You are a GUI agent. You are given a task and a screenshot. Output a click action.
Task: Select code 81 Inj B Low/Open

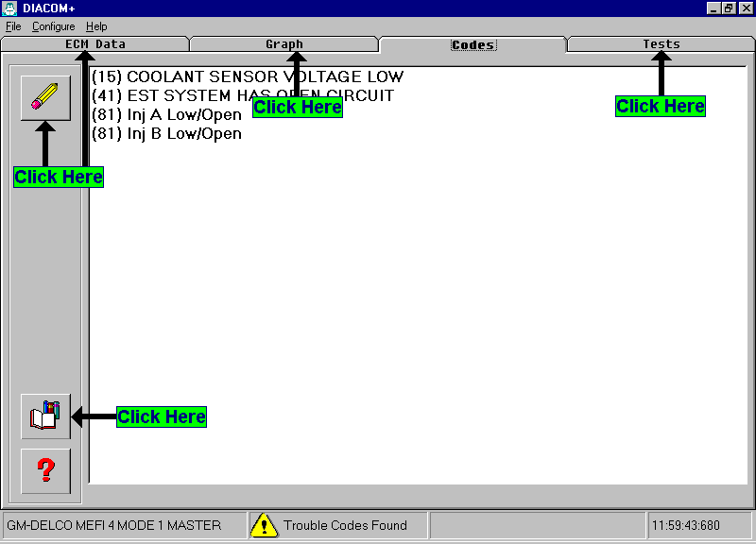[166, 134]
